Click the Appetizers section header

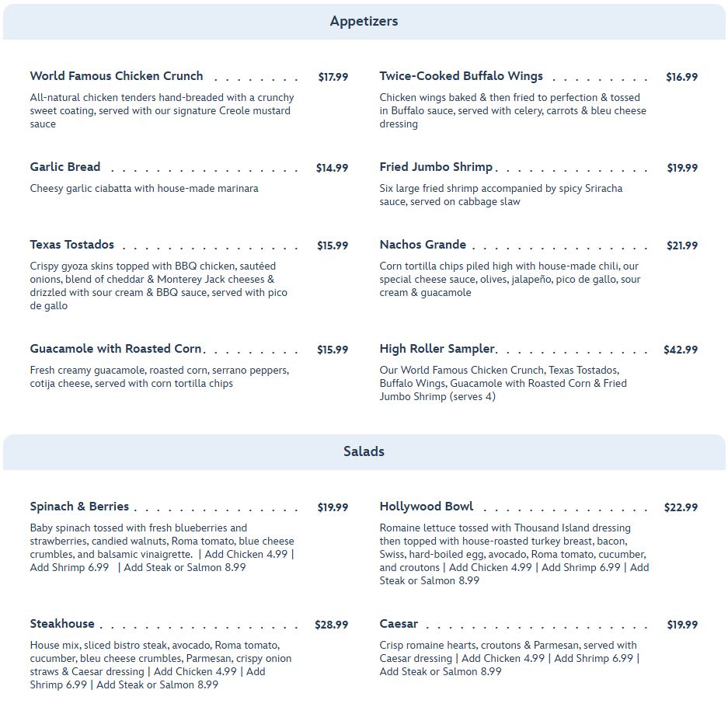[364, 21]
